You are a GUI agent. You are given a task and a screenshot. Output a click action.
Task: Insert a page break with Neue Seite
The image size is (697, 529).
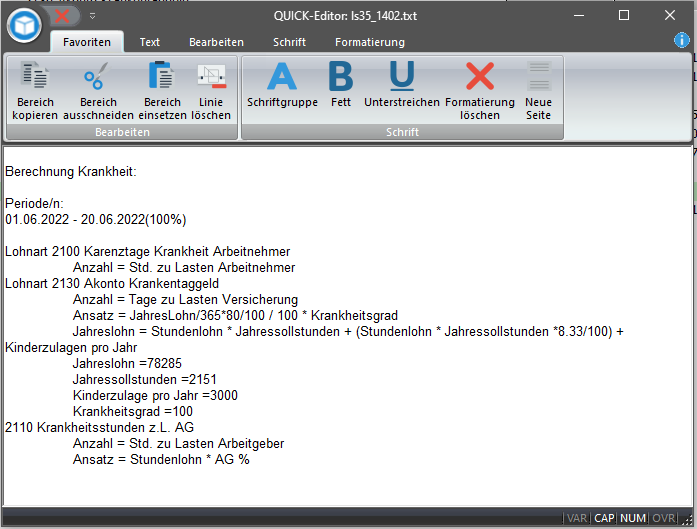539,78
